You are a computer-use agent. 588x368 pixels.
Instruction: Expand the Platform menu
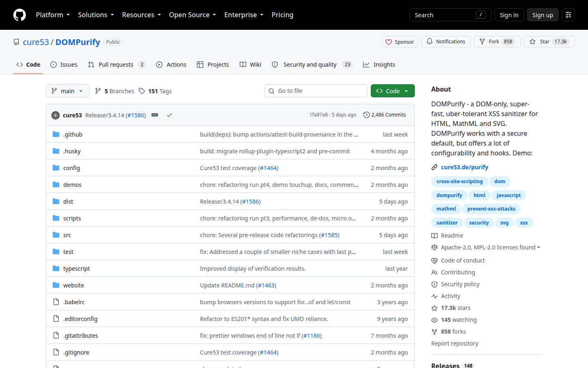coord(53,15)
